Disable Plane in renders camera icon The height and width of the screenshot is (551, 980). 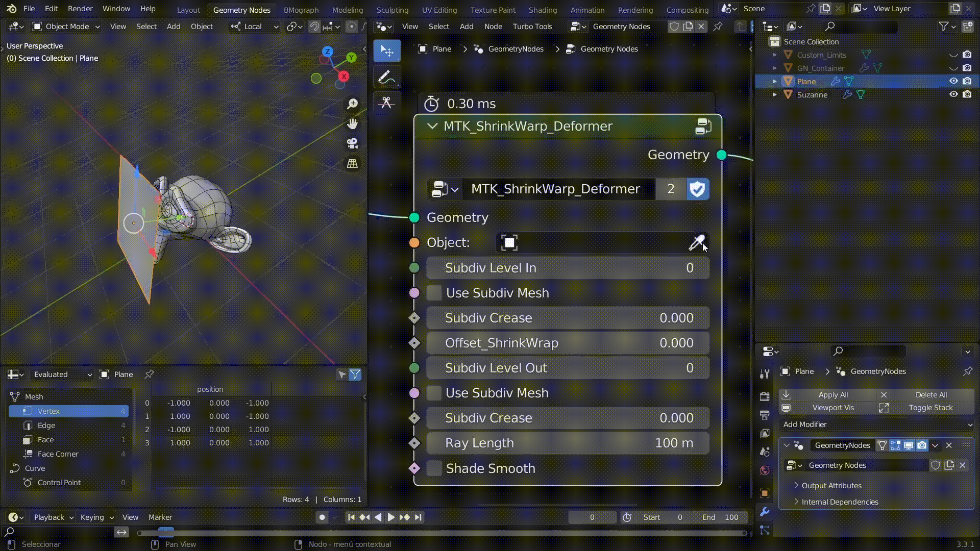pos(967,81)
